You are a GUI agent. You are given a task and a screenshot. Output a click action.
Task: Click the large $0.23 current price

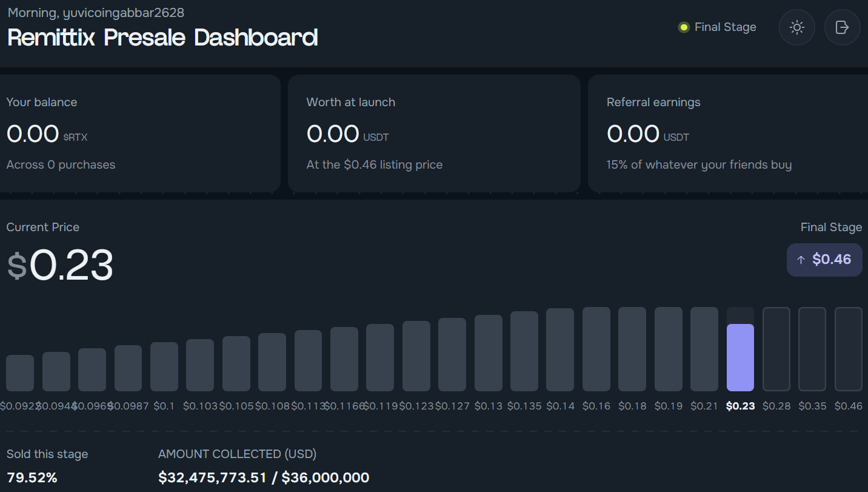tap(60, 266)
